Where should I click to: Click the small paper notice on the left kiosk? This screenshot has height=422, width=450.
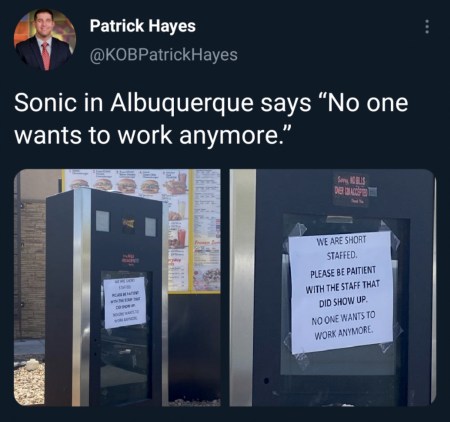pos(125,302)
